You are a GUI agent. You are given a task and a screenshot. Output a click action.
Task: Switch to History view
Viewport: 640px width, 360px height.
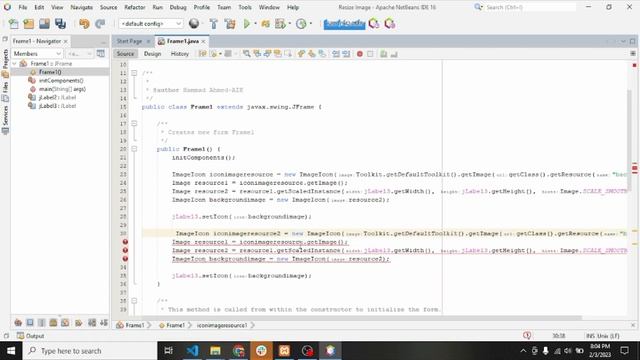180,53
